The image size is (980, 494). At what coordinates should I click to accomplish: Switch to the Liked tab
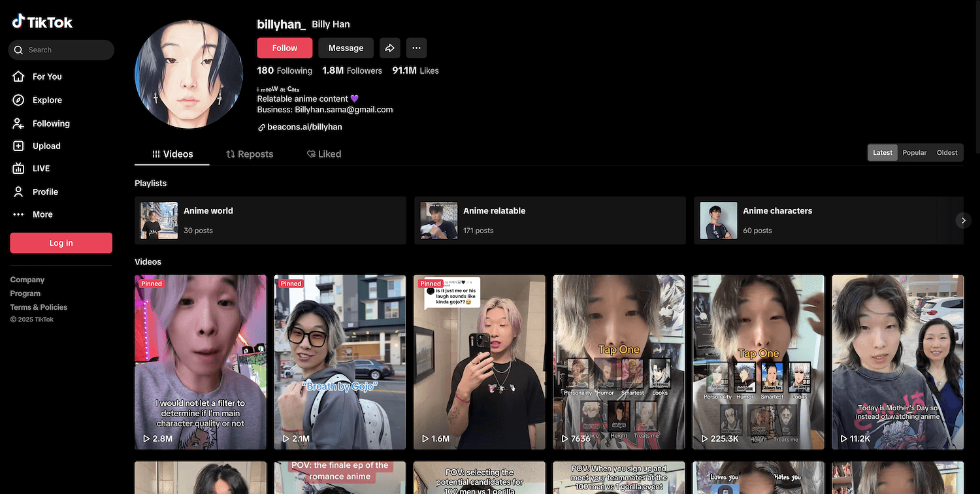coord(324,154)
